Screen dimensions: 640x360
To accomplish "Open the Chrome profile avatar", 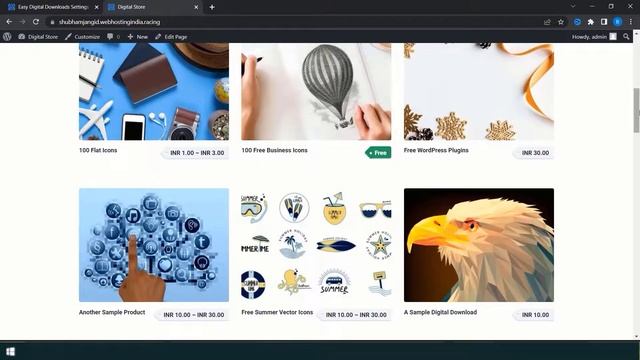I will point(618,22).
